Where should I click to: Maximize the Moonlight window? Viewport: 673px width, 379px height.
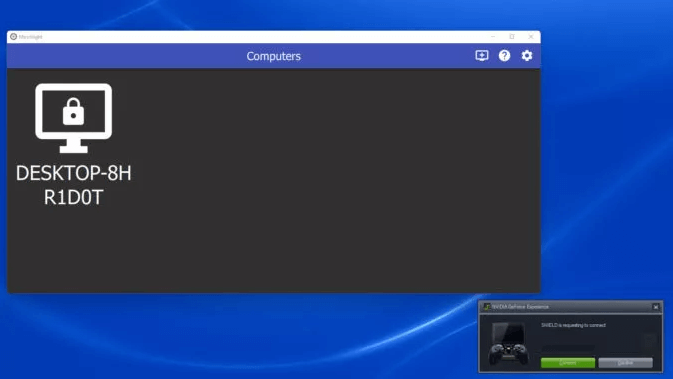pyautogui.click(x=512, y=36)
